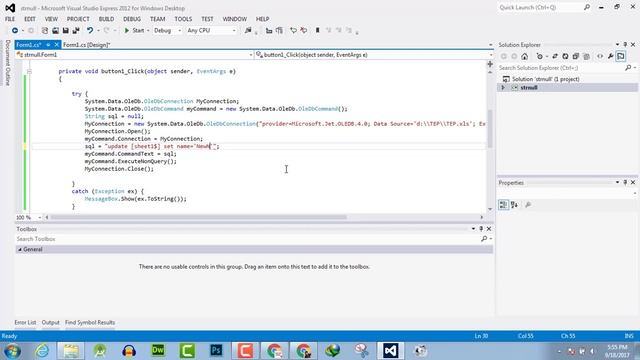640x360 pixels.
Task: Click the View Code icon in Solution Explorer
Action: pyautogui.click(x=600, y=56)
